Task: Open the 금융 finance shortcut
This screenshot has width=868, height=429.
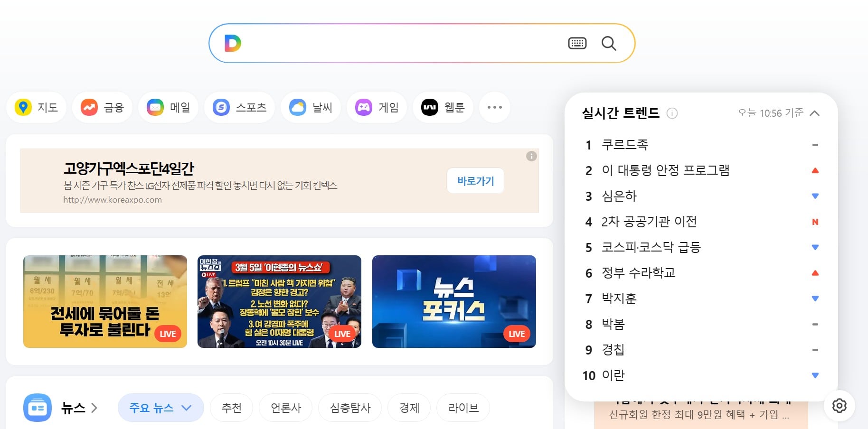Action: tap(103, 108)
